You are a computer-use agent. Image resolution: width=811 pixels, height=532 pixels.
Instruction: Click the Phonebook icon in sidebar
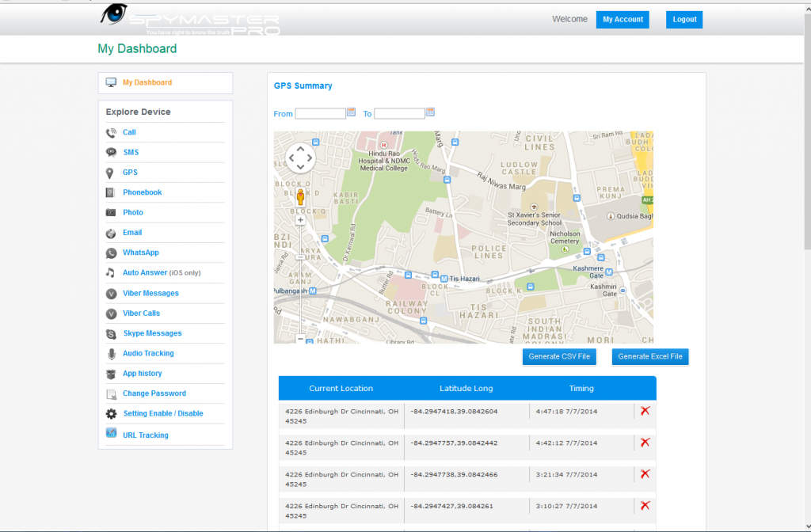[110, 192]
